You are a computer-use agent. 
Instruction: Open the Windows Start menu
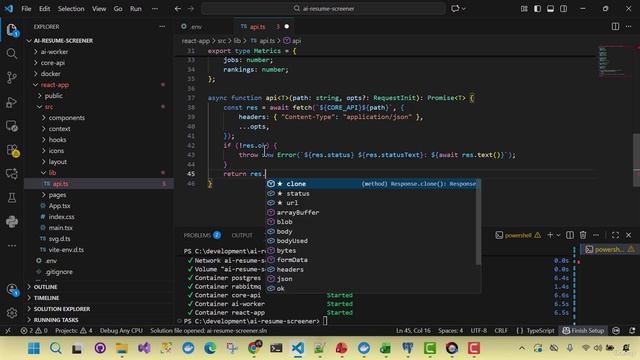(34, 348)
